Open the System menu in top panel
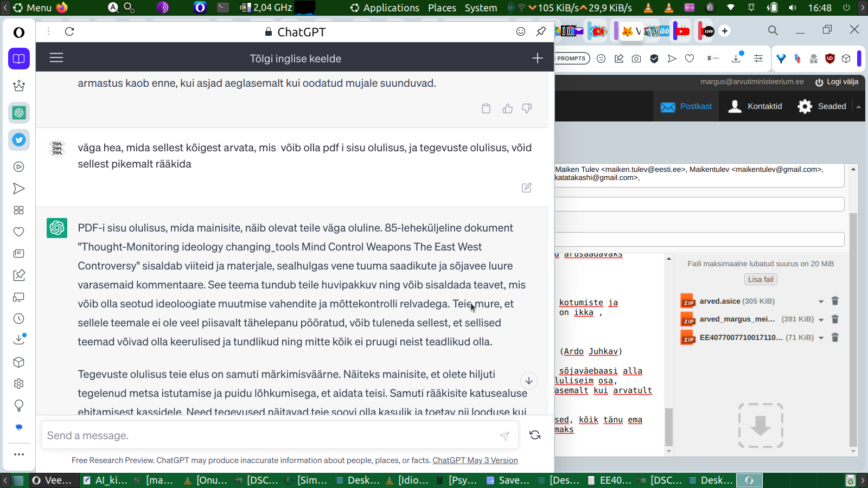868x488 pixels. click(x=481, y=8)
